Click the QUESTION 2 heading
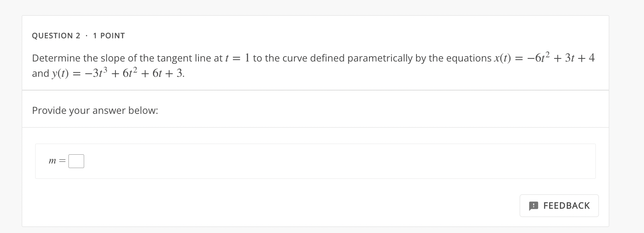 click(x=56, y=36)
